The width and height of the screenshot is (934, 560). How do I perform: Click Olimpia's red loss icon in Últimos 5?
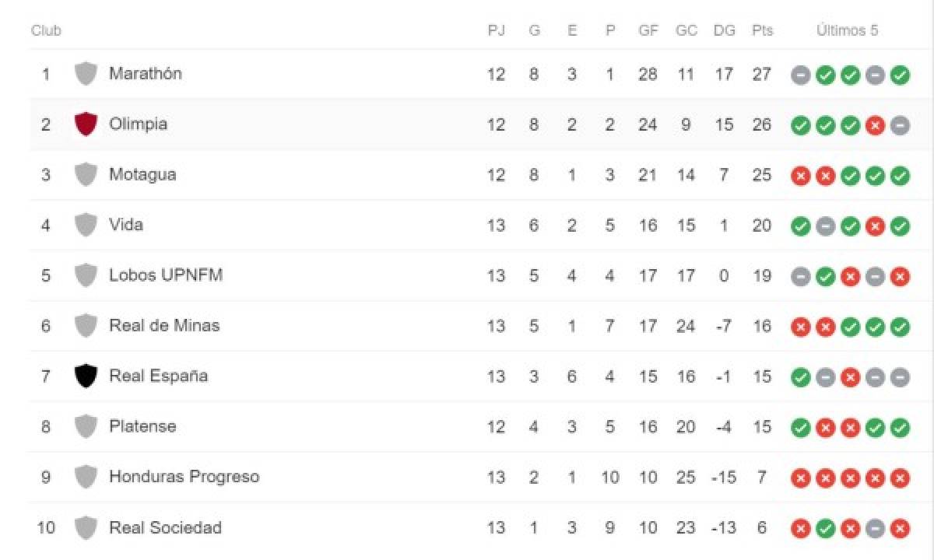point(875,125)
